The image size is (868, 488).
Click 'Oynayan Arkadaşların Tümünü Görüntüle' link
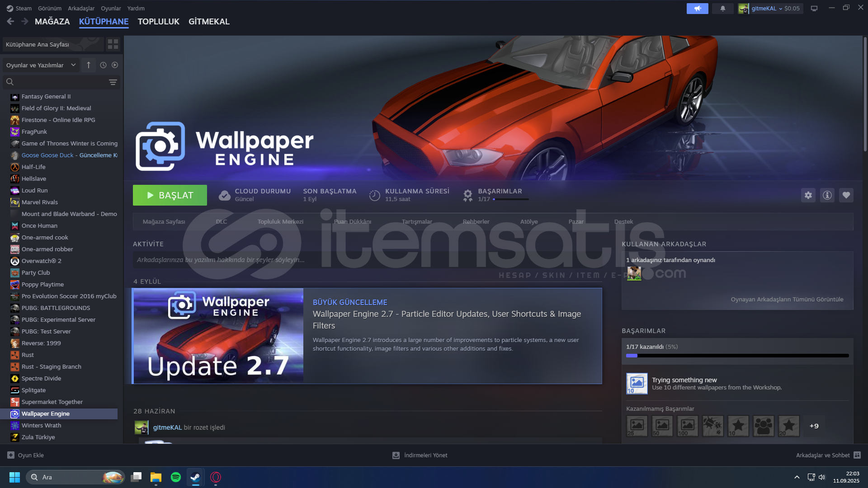(x=787, y=299)
